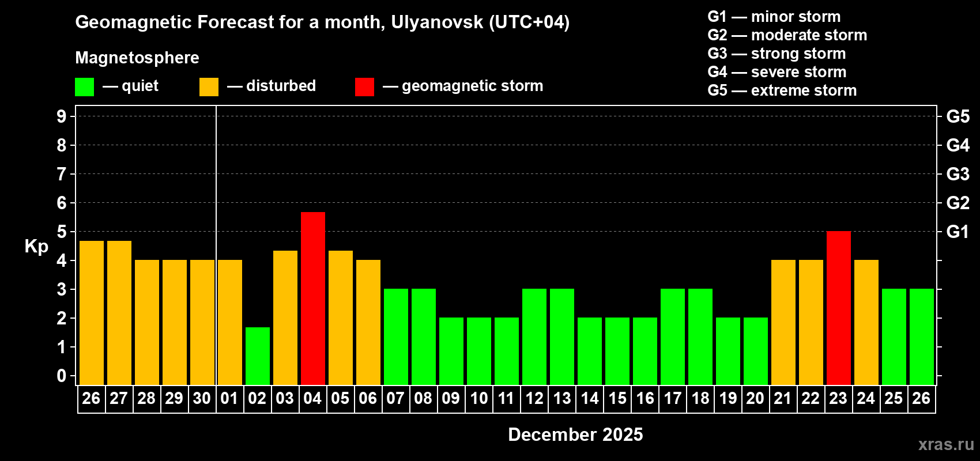Click the red storm bar for December 04
The width and height of the screenshot is (980, 461).
pyautogui.click(x=313, y=298)
